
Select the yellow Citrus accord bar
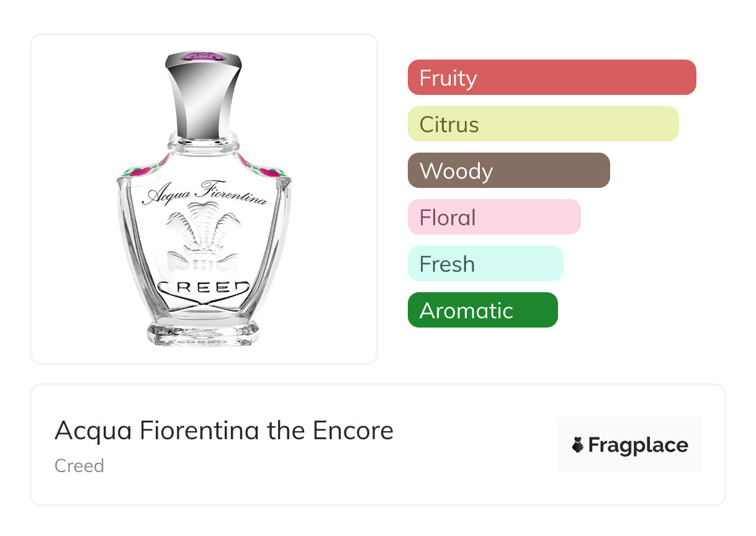542,124
